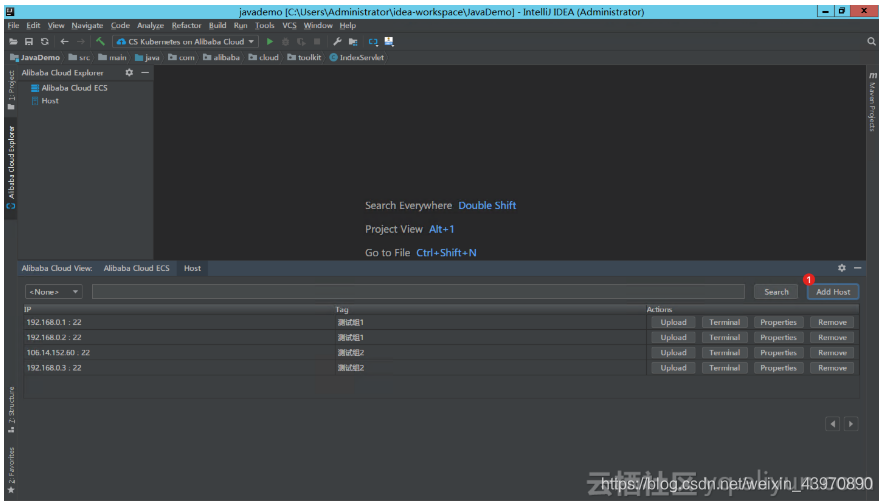This screenshot has width=883, height=503.
Task: Click the Add Host button
Action: 833,292
